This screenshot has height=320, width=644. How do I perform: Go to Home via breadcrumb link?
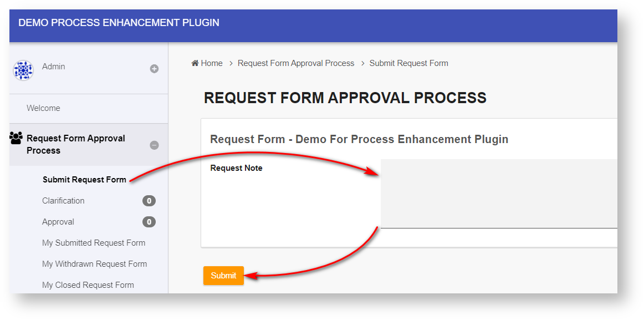tap(212, 63)
